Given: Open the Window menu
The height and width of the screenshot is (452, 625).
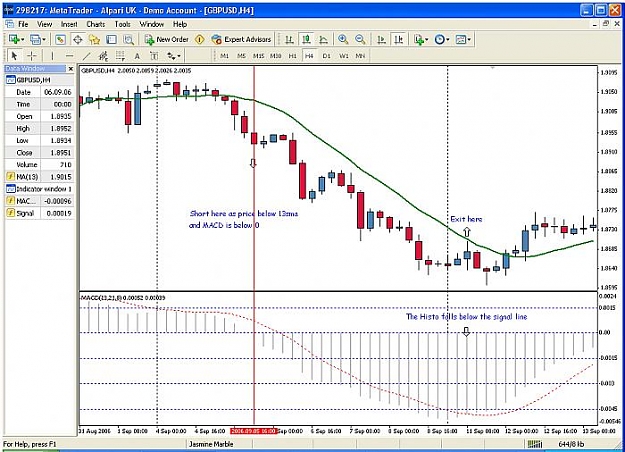Looking at the screenshot, I should (151, 24).
